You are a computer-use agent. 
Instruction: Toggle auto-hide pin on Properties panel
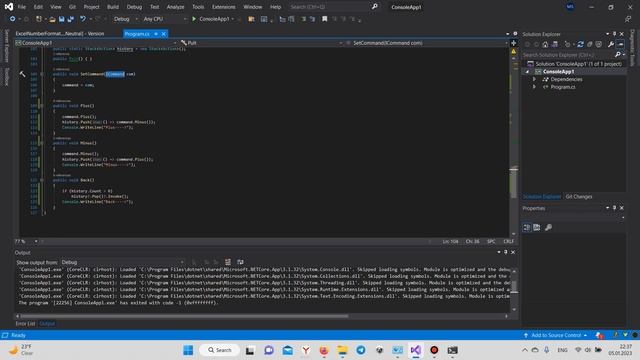pos(614,208)
